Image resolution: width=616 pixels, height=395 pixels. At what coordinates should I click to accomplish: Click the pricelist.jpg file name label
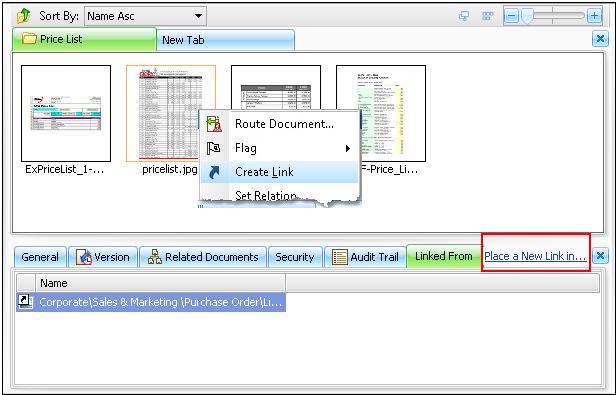170,169
